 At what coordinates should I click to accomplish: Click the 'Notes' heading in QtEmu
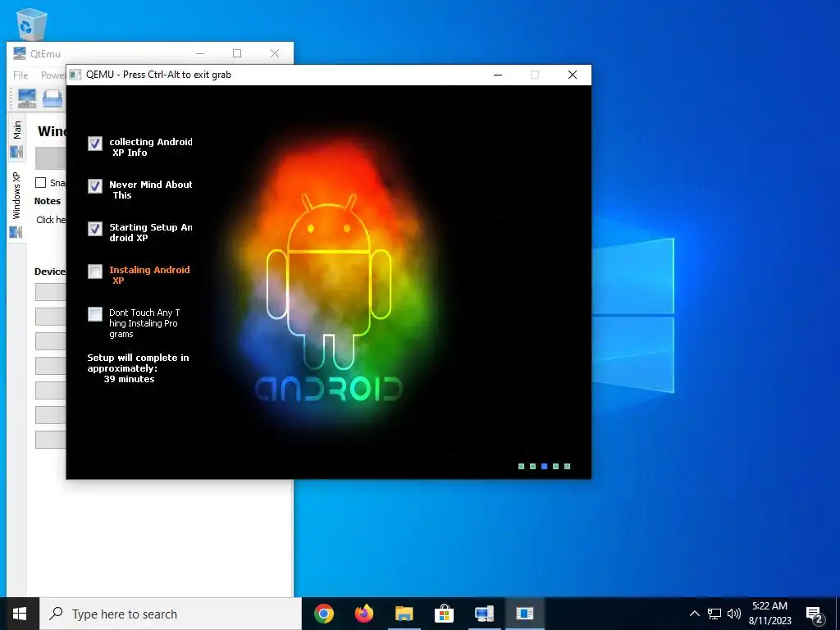click(47, 202)
